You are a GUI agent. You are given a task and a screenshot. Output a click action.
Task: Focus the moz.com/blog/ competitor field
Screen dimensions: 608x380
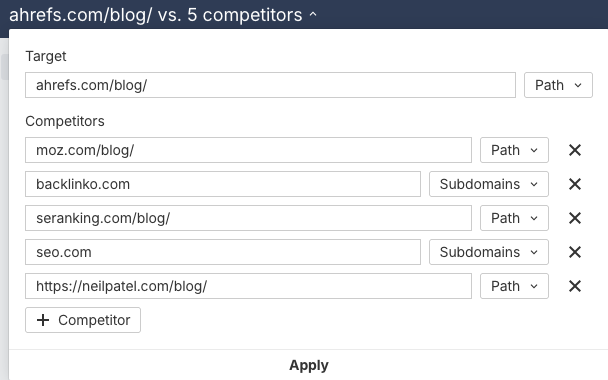pyautogui.click(x=248, y=150)
